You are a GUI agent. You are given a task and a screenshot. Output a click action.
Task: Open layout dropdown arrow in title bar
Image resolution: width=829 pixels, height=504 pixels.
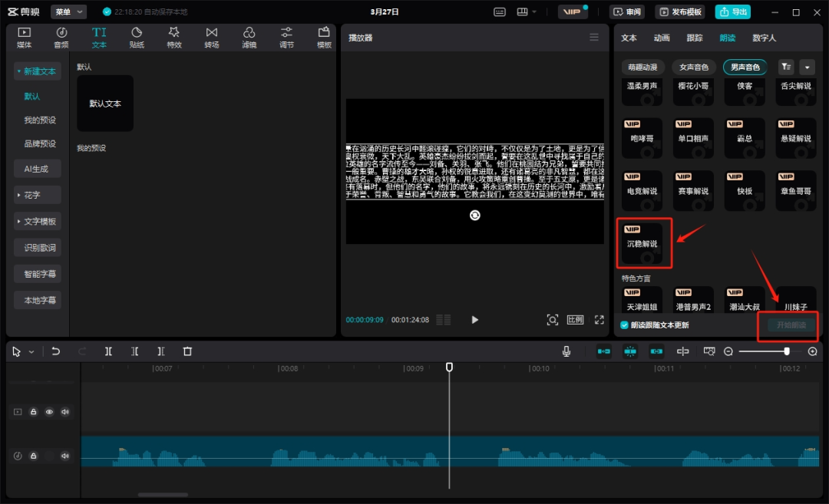(534, 12)
